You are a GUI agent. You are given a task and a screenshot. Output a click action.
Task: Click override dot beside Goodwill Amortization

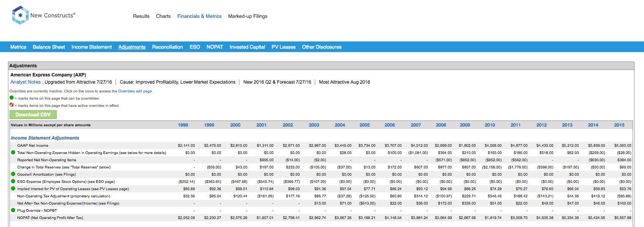[x=13, y=174]
